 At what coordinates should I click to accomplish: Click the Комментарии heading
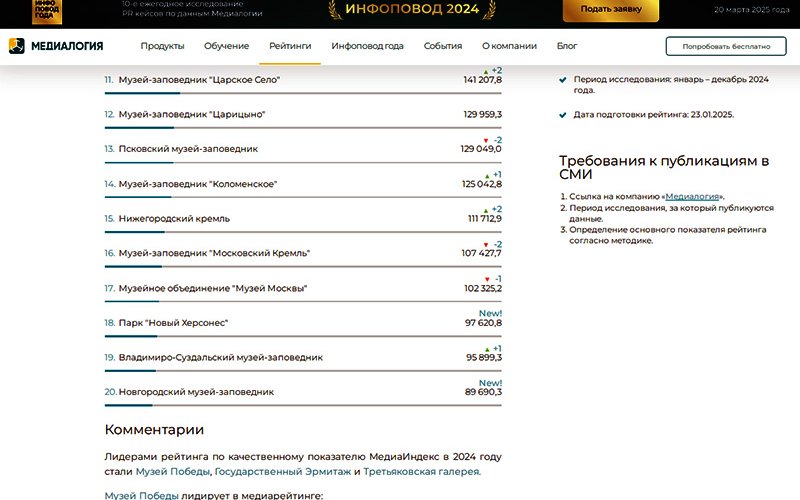click(154, 430)
